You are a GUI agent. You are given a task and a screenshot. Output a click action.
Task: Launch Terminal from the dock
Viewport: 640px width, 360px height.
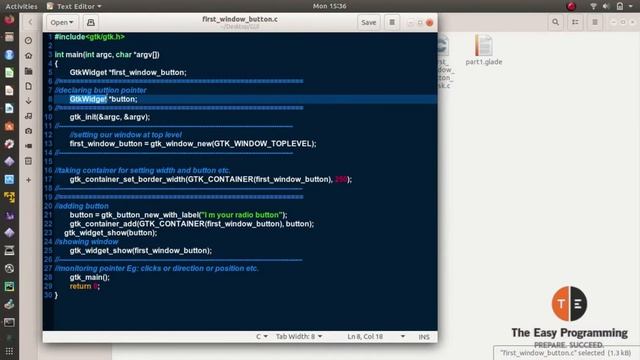9,322
